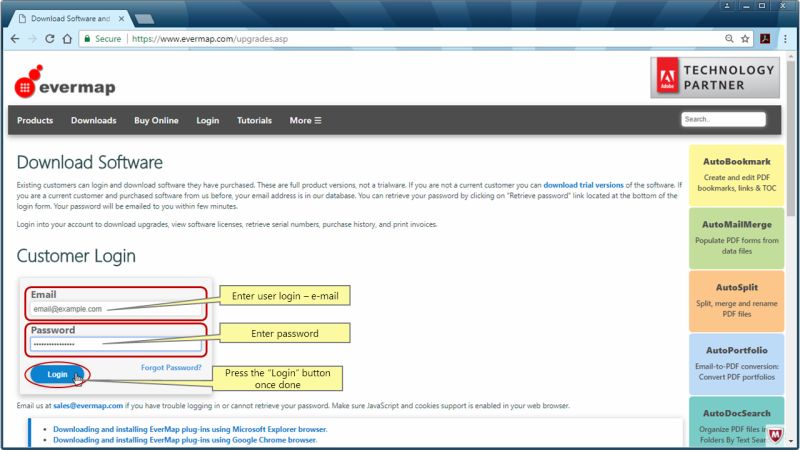Click the 'Customer Login' heading
The image size is (800, 450).
pos(76,256)
